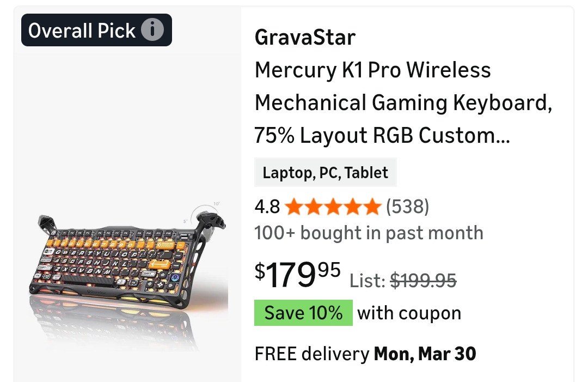
Task: Open the 538 reviews count
Action: 408,207
